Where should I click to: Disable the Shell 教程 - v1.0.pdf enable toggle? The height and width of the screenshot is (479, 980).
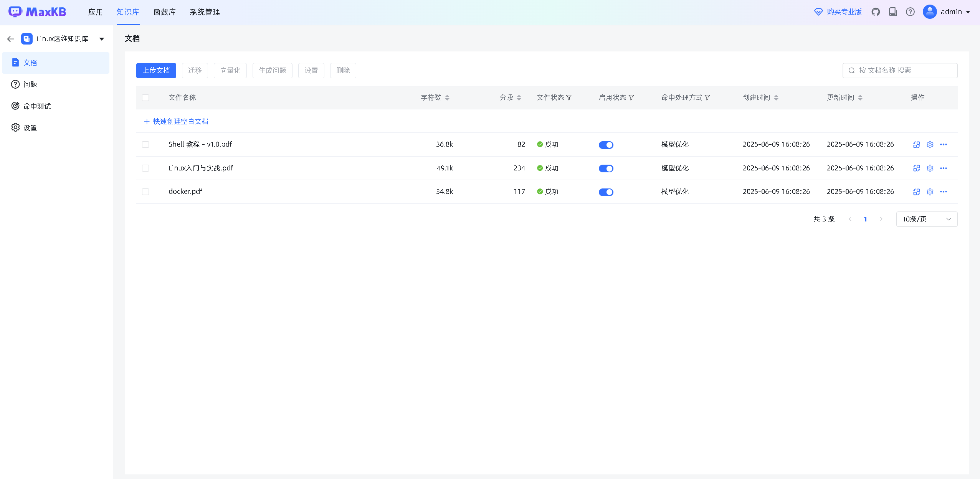(x=606, y=145)
